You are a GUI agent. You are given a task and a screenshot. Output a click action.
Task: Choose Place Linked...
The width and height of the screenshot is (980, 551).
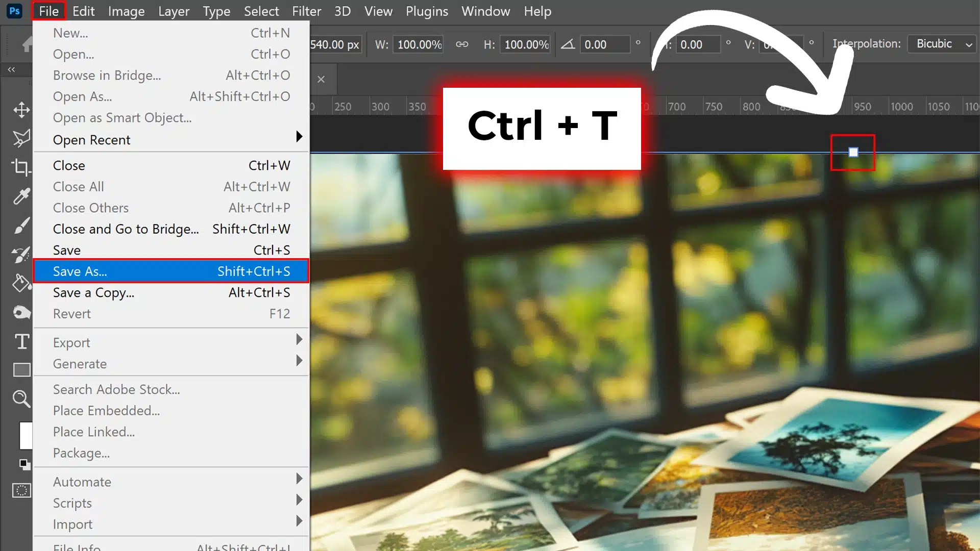[171, 432]
